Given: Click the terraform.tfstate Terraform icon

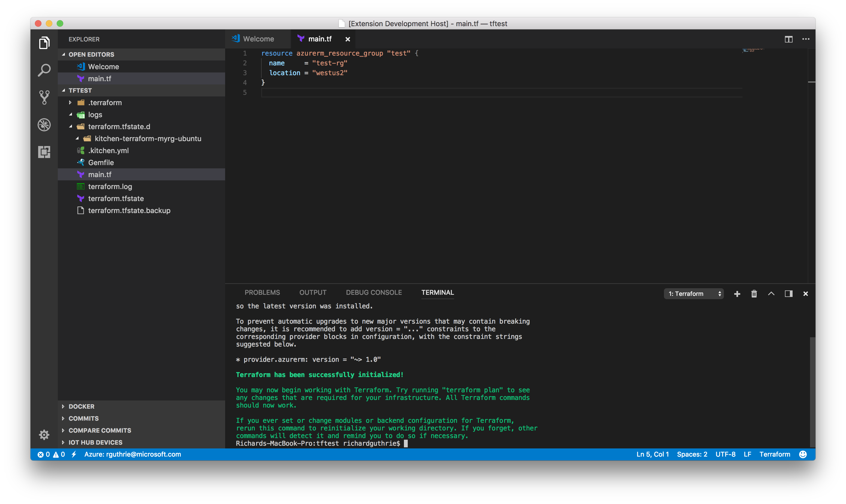Looking at the screenshot, I should click(x=80, y=198).
